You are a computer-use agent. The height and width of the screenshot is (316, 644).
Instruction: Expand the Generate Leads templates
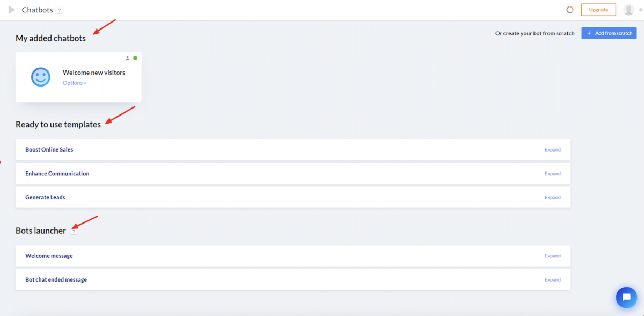552,197
